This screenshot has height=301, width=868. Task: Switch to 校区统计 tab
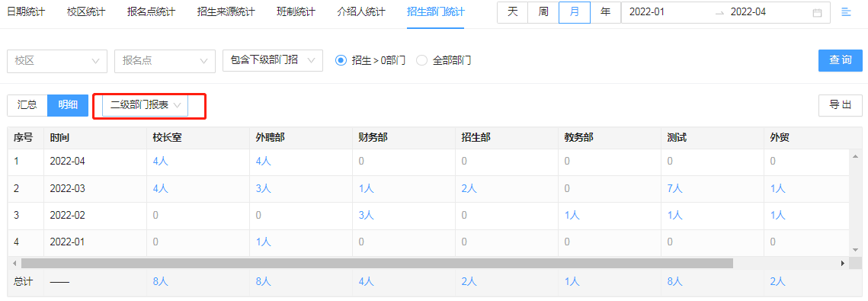[86, 12]
